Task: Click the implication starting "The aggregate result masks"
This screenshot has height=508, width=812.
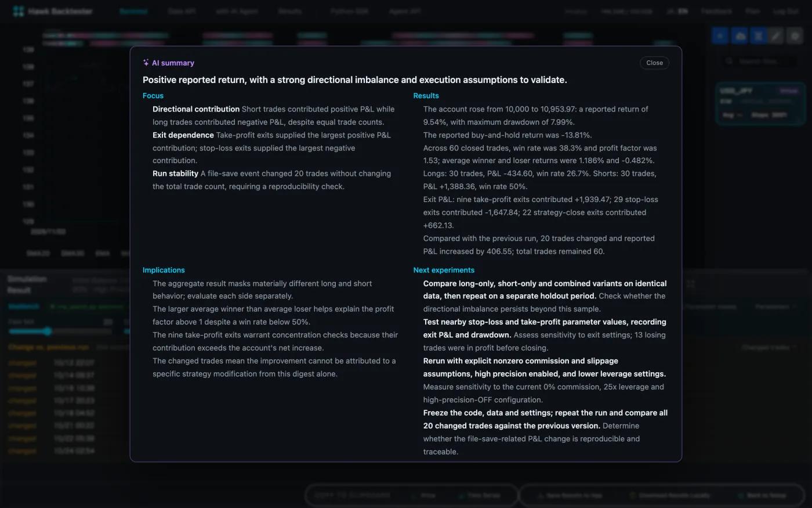Action: [x=262, y=290]
